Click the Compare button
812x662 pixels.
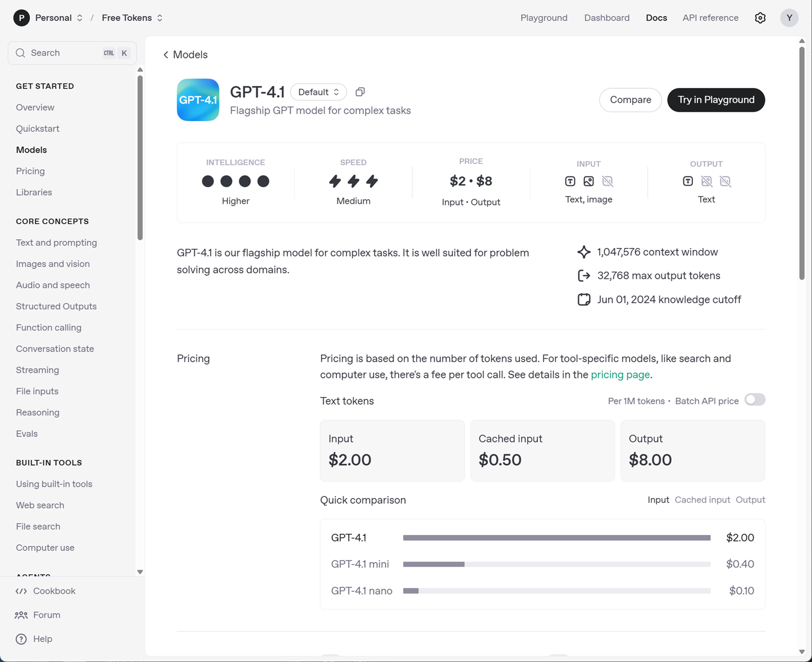[x=631, y=100]
